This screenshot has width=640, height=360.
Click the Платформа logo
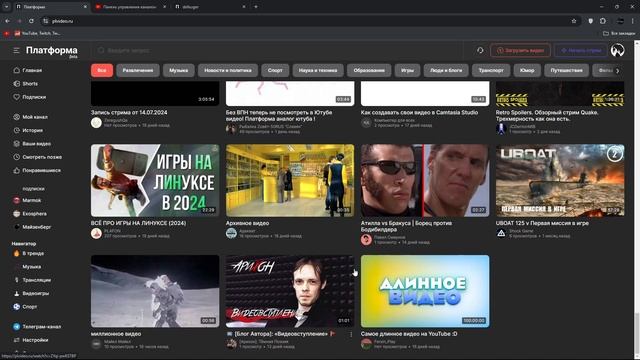pyautogui.click(x=52, y=51)
